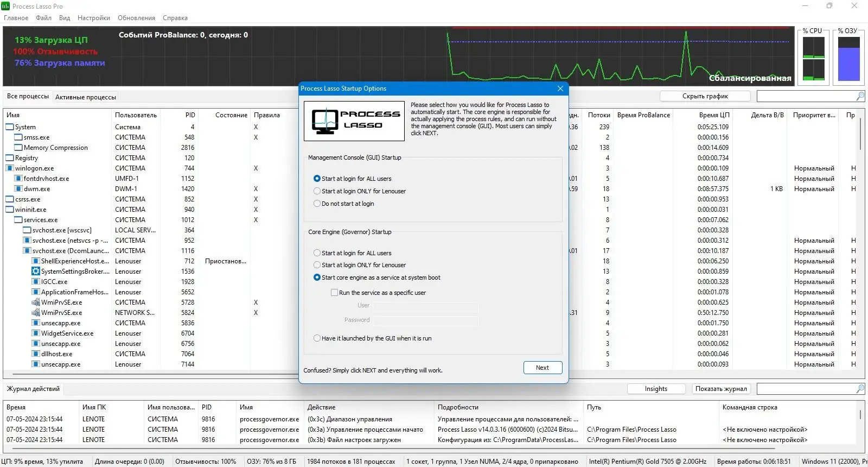
Task: Click the ShellExperienceHost icon
Action: coord(36,261)
